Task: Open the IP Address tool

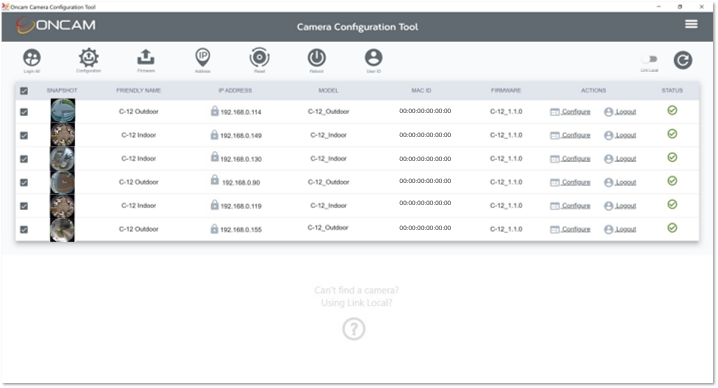Action: coord(202,58)
